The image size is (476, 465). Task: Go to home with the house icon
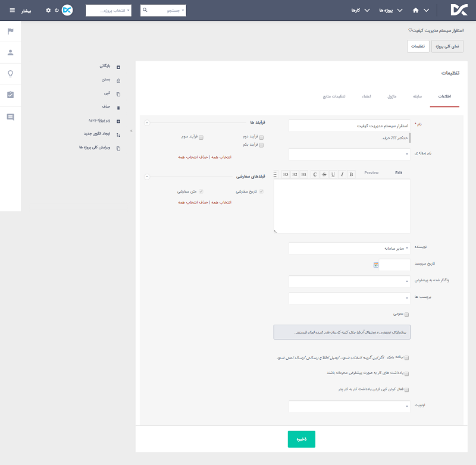[415, 10]
